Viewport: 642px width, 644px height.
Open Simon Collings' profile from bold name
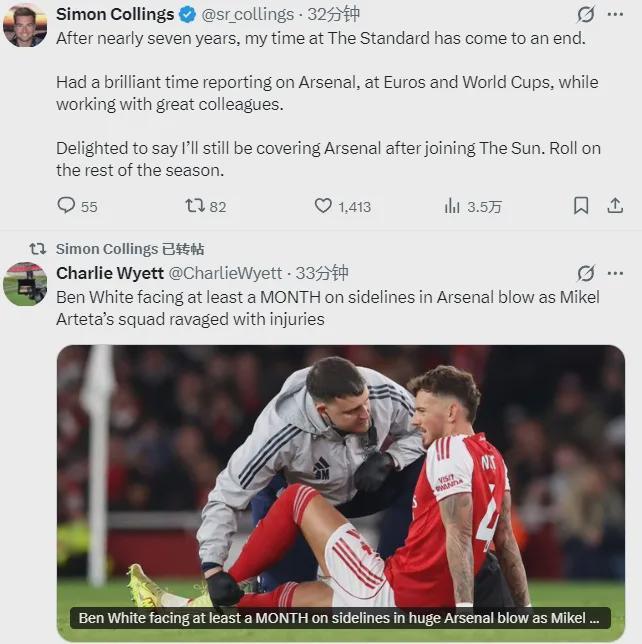coord(114,14)
